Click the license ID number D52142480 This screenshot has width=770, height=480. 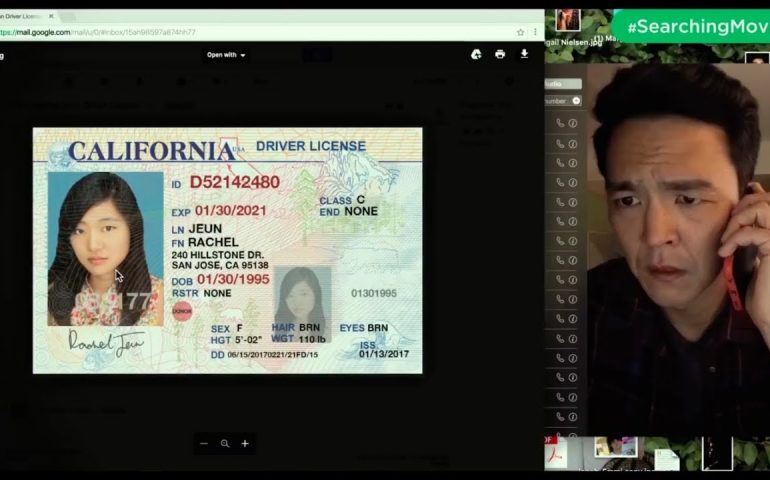tap(235, 182)
